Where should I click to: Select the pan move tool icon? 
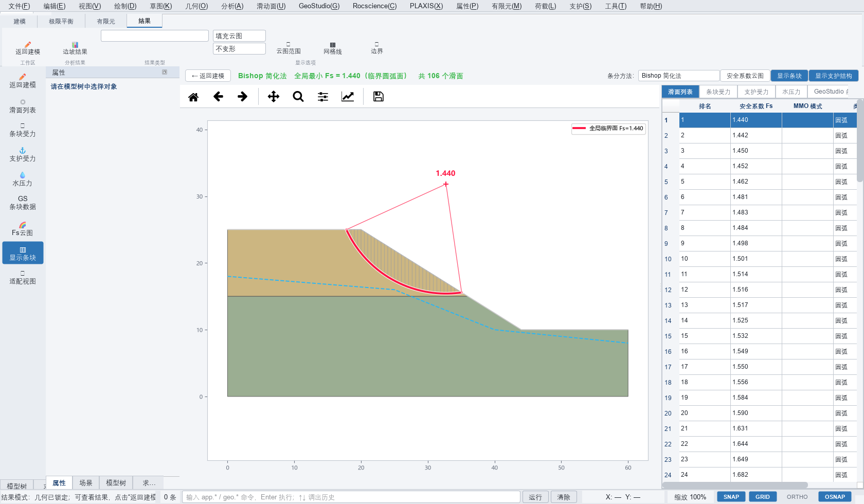click(x=274, y=97)
